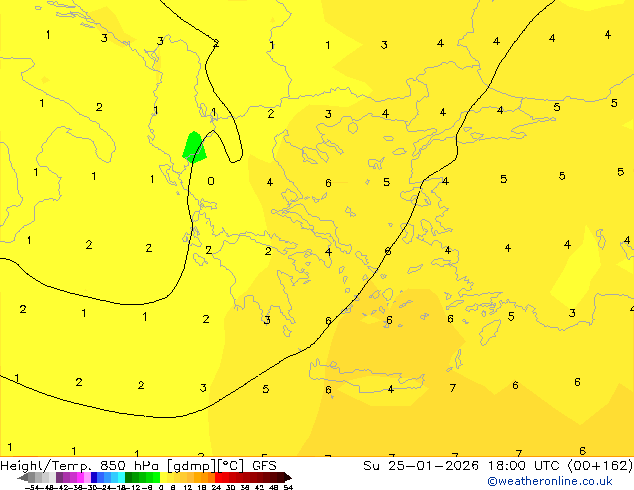Click the gray left arrow of color legend

(x=22, y=478)
